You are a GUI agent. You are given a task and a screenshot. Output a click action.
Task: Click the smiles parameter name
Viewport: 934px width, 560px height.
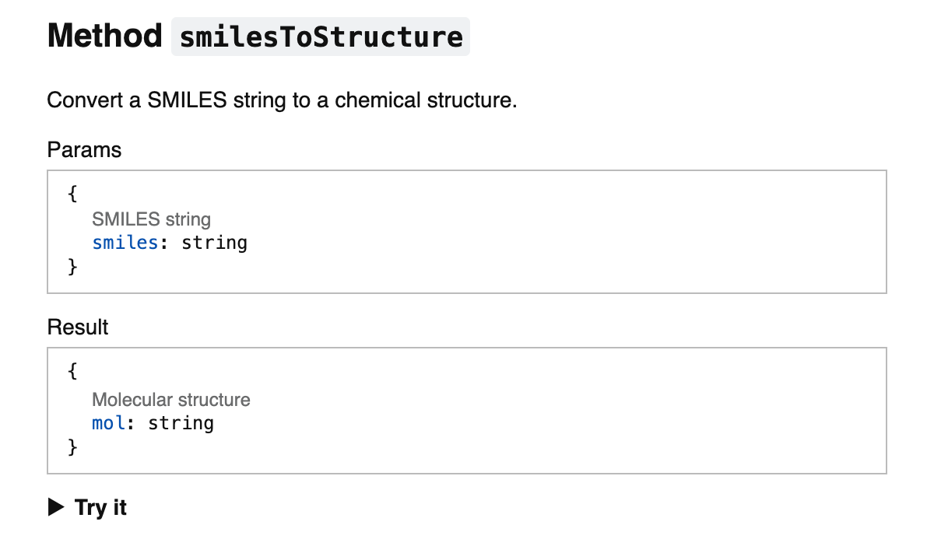pyautogui.click(x=125, y=243)
